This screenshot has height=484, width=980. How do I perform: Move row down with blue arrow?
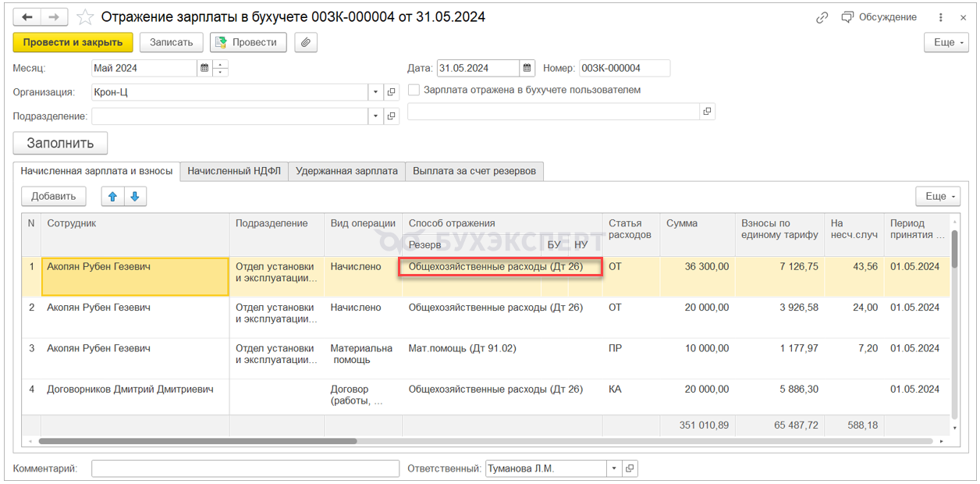[135, 197]
